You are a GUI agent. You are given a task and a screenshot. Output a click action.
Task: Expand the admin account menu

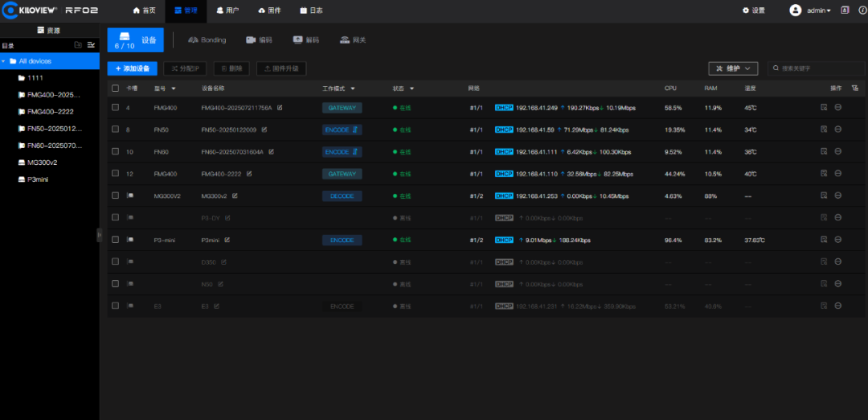click(x=817, y=10)
